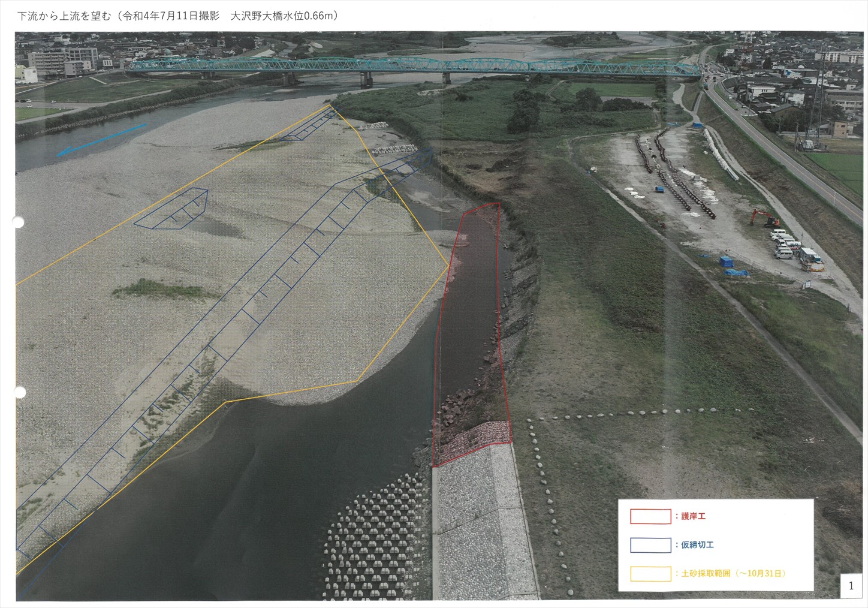Click the blue river flow direction arrow
868x608 pixels.
point(101,140)
